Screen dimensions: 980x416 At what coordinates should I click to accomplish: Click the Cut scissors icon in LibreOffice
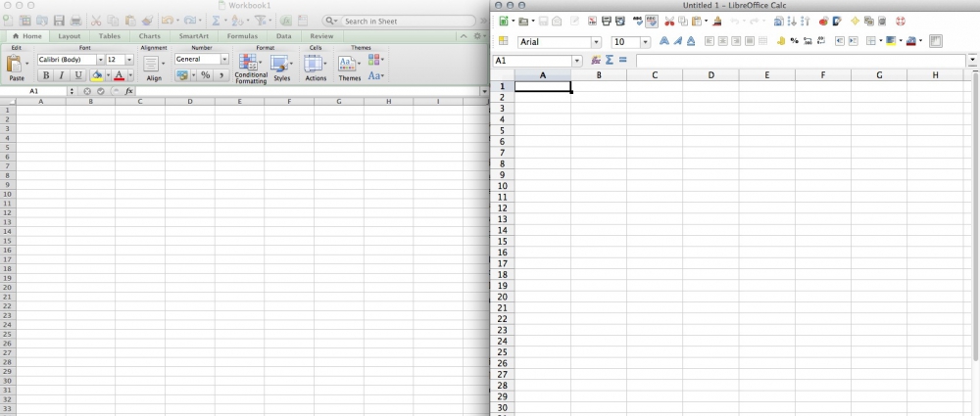click(x=669, y=21)
